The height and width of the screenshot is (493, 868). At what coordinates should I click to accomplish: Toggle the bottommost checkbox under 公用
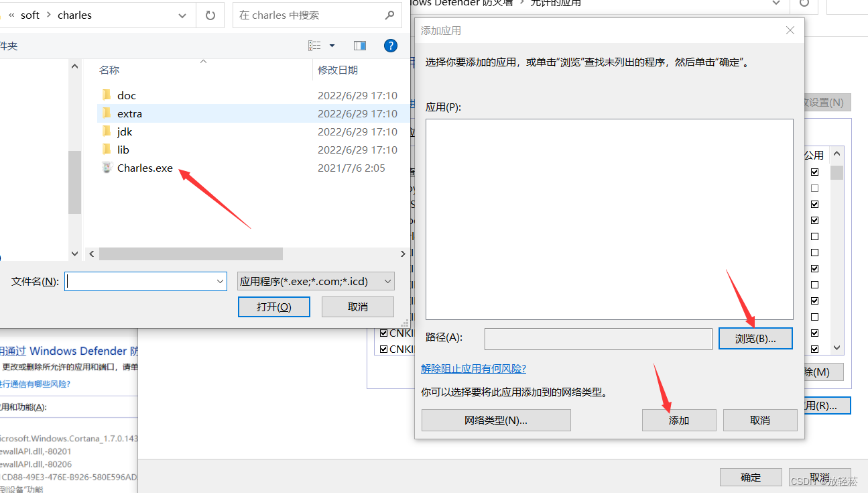(x=815, y=349)
